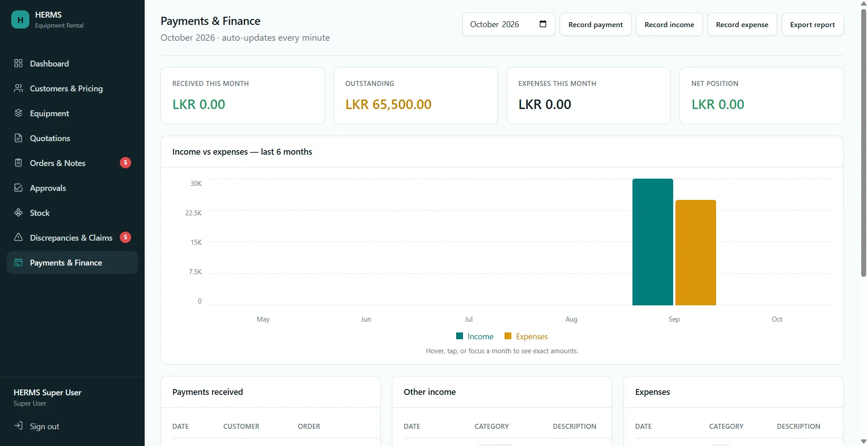Toggle the Expenses legend swatch
This screenshot has height=446, width=868.
(x=508, y=336)
